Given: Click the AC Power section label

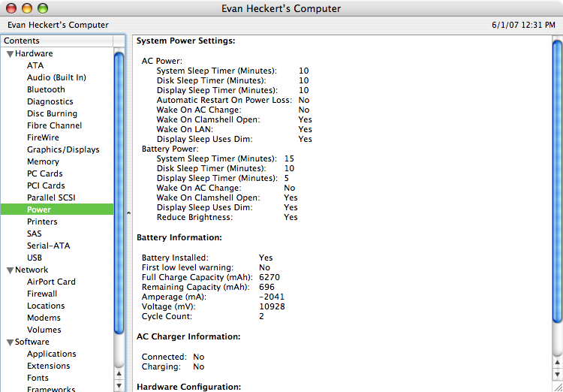Looking at the screenshot, I should tap(162, 61).
